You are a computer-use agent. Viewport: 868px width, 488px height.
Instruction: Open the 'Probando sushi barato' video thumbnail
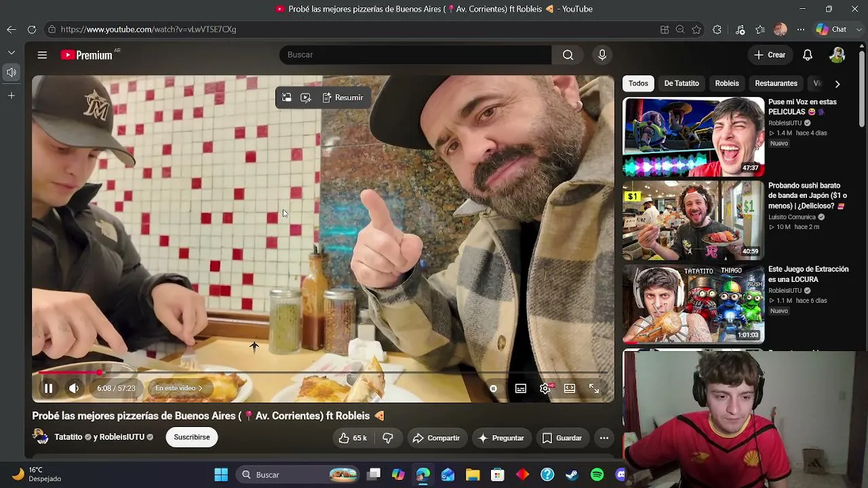click(x=694, y=220)
